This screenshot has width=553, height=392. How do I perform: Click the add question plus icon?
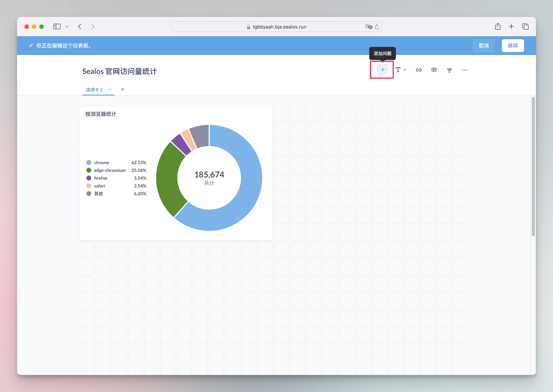pyautogui.click(x=382, y=70)
